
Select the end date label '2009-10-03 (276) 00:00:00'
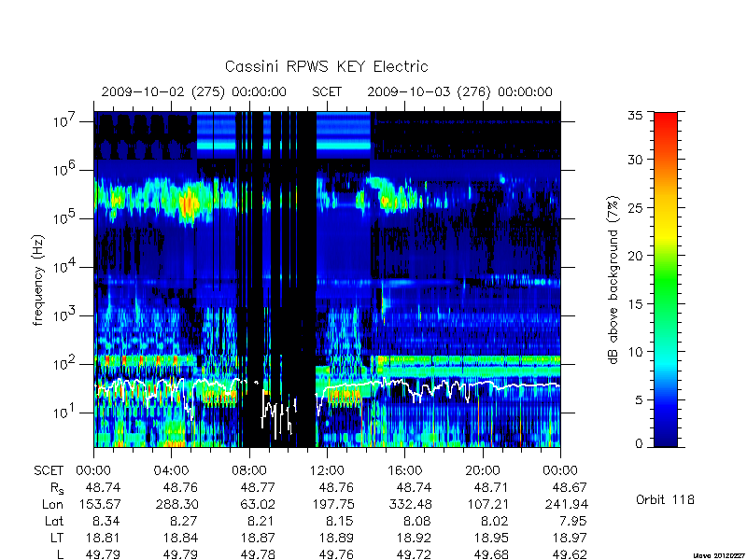[459, 91]
